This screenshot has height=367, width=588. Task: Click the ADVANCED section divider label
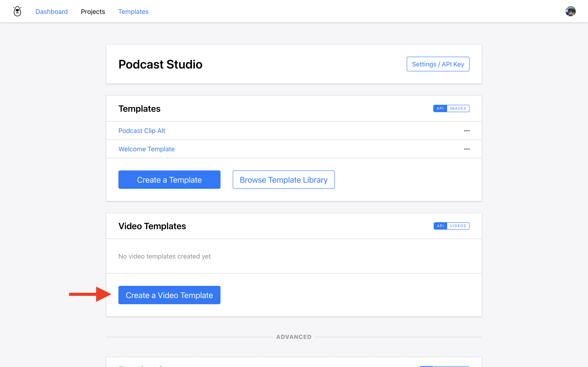click(x=294, y=337)
